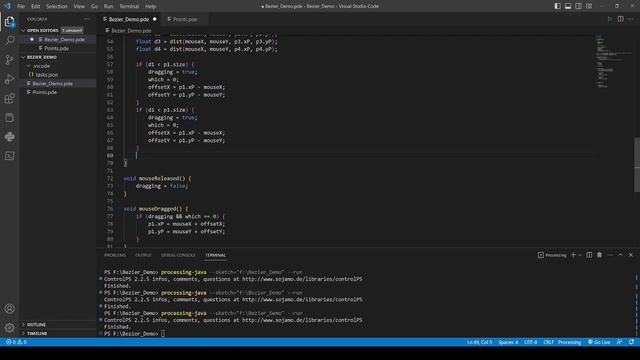Toggle the bottom panel layout icon

click(568, 6)
